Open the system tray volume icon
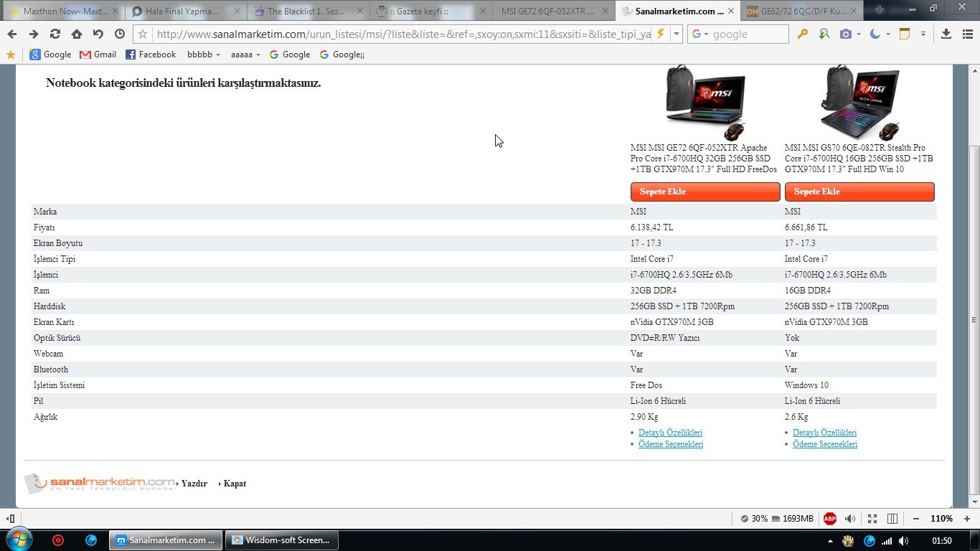Screen dimensions: 980x551 (904, 541)
